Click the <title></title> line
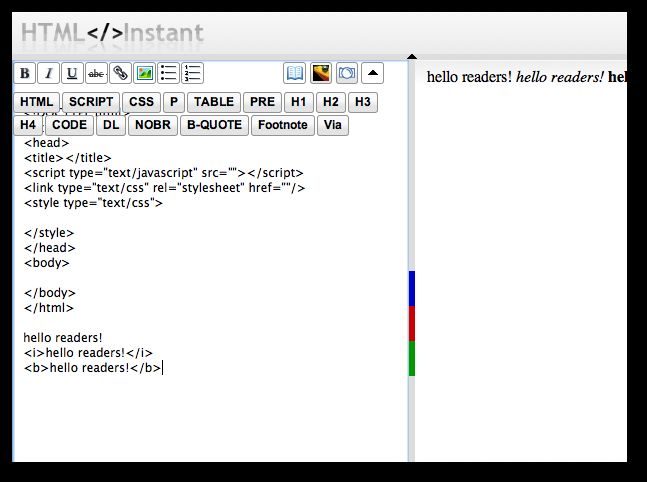Image resolution: width=647 pixels, height=482 pixels. [68, 158]
